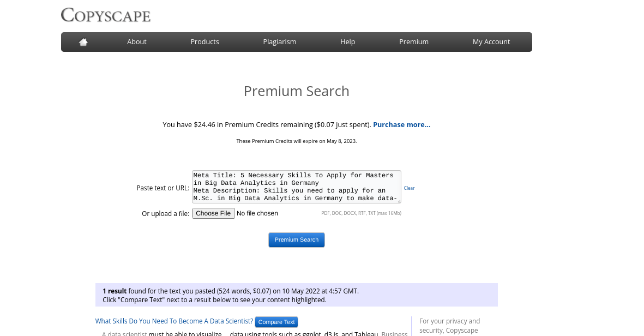Open the Plagiarism menu
The height and width of the screenshot is (336, 644).
[x=279, y=42]
